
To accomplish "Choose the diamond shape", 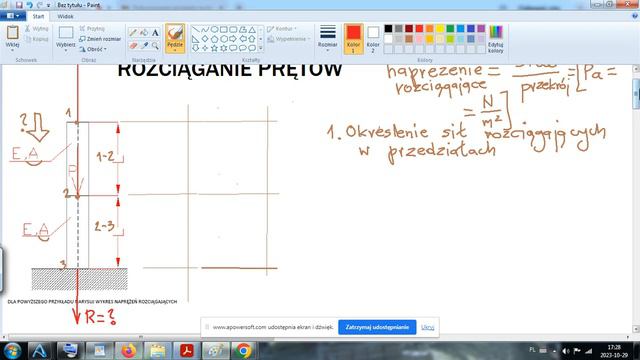I will [x=205, y=39].
